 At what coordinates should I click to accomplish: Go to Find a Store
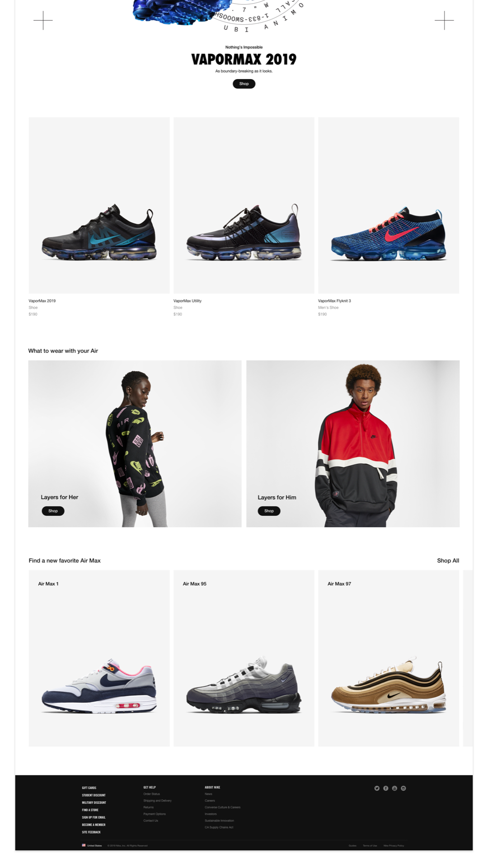click(x=90, y=810)
